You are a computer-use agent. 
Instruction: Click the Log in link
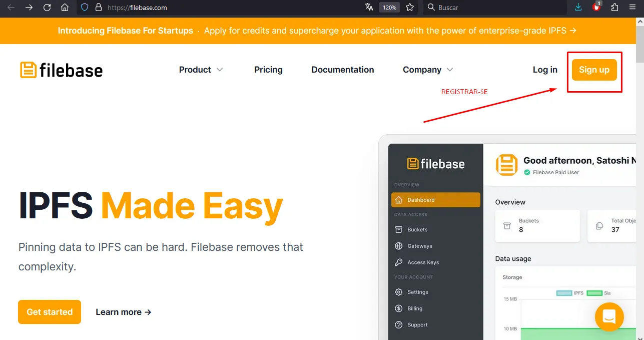tap(545, 70)
